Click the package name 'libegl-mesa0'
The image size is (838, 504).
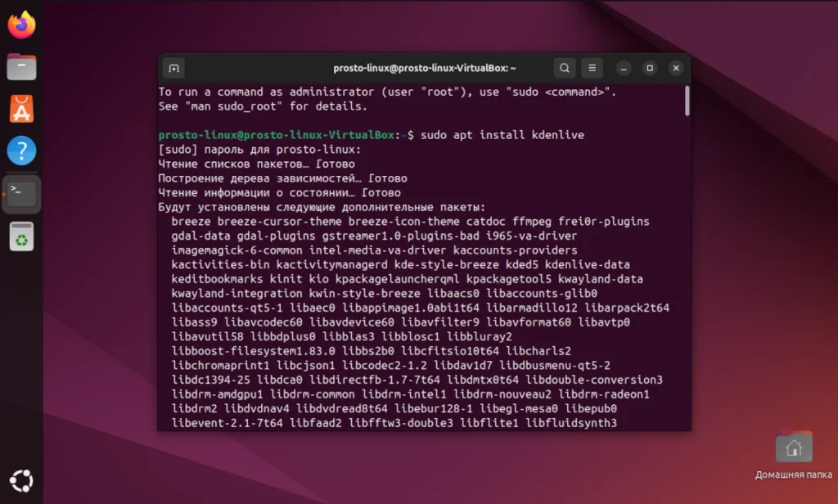(x=518, y=409)
